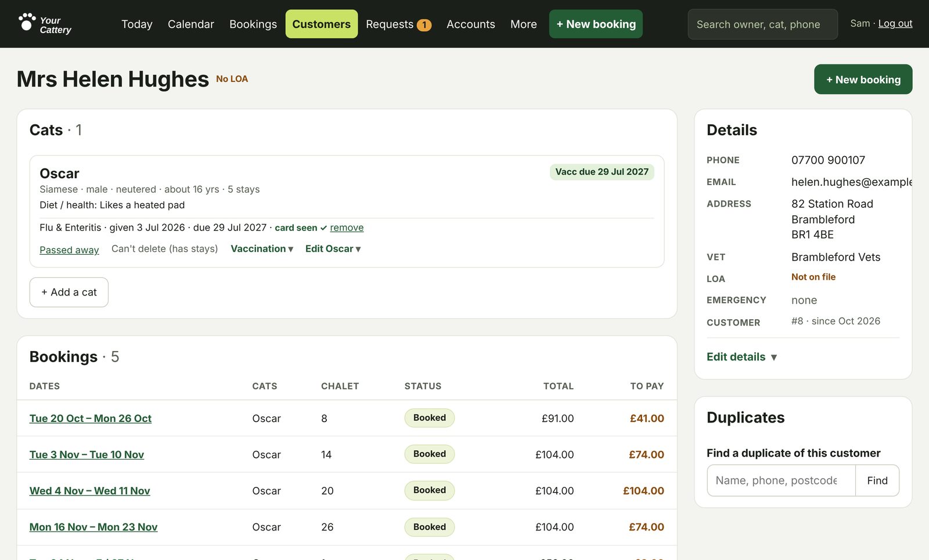Open booking Tue 3 Nov – Tue 10 Nov
This screenshot has height=560, width=929.
pos(87,454)
